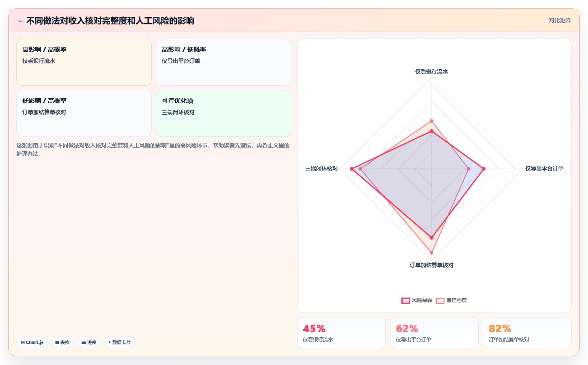Click the 数据卡片 tag chip
This screenshot has height=365, width=588.
[x=119, y=342]
